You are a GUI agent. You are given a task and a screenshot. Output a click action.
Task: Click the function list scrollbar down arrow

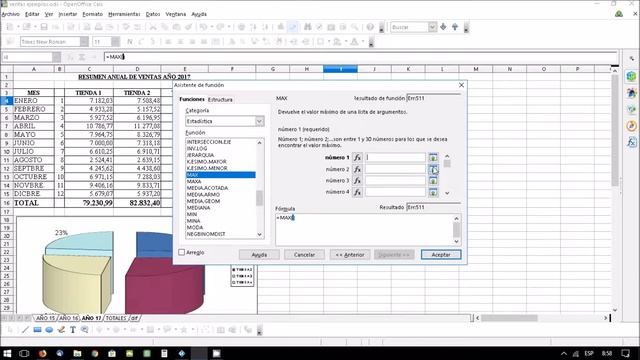point(260,234)
